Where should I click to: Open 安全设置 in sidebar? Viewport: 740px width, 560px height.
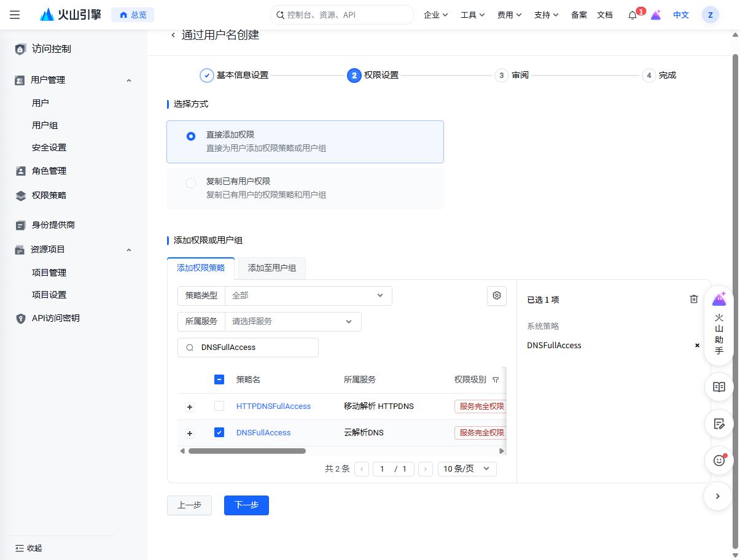[49, 147]
